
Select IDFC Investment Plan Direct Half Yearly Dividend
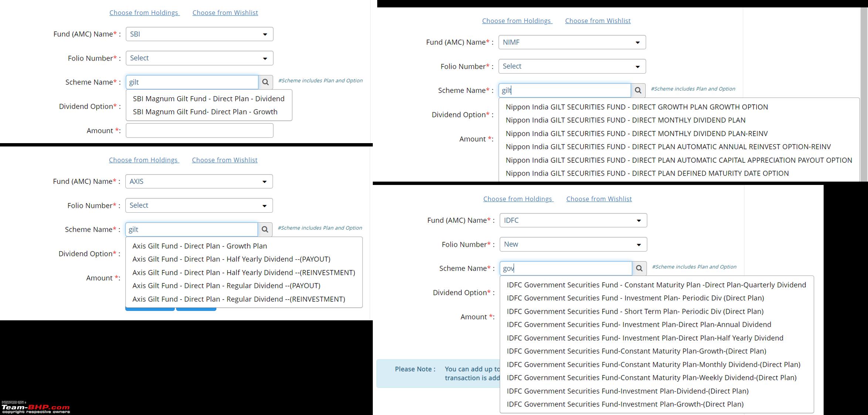click(x=656, y=338)
